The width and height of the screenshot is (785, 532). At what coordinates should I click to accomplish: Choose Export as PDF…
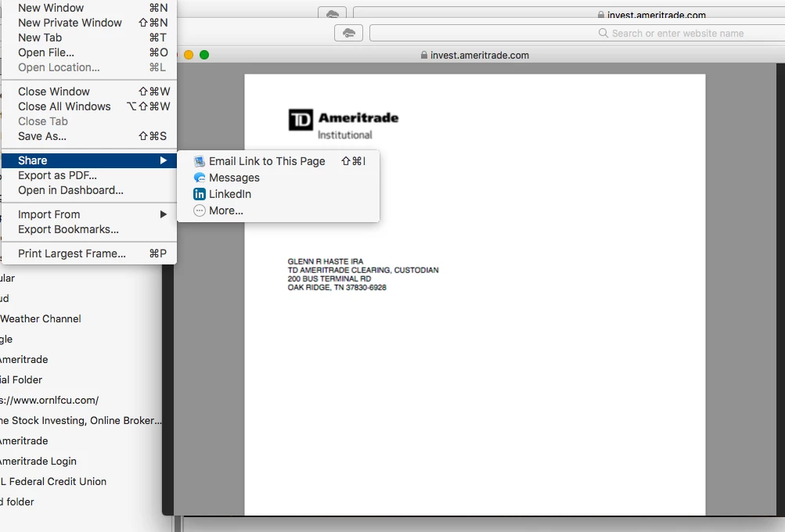[89, 175]
